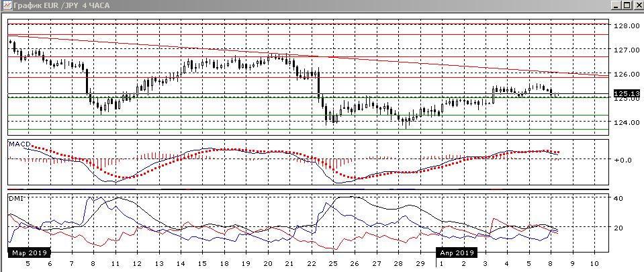This screenshot has height=272, width=644.
Task: Close the EUR/JPY chart window
Action: tap(637, 5)
